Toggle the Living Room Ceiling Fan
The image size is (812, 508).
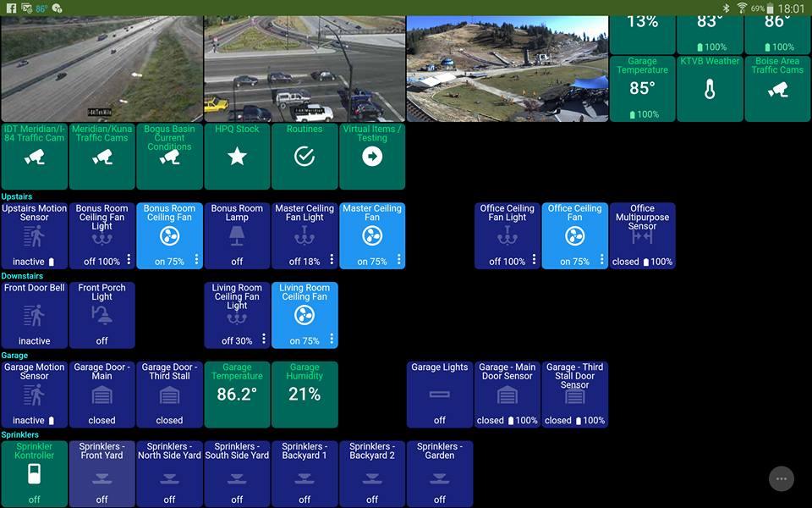pos(304,315)
